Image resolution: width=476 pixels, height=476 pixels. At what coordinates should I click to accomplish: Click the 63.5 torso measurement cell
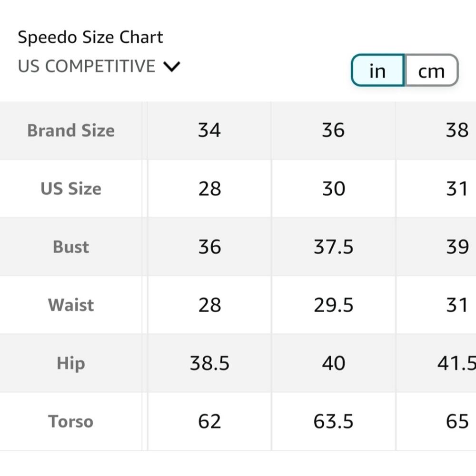click(333, 421)
